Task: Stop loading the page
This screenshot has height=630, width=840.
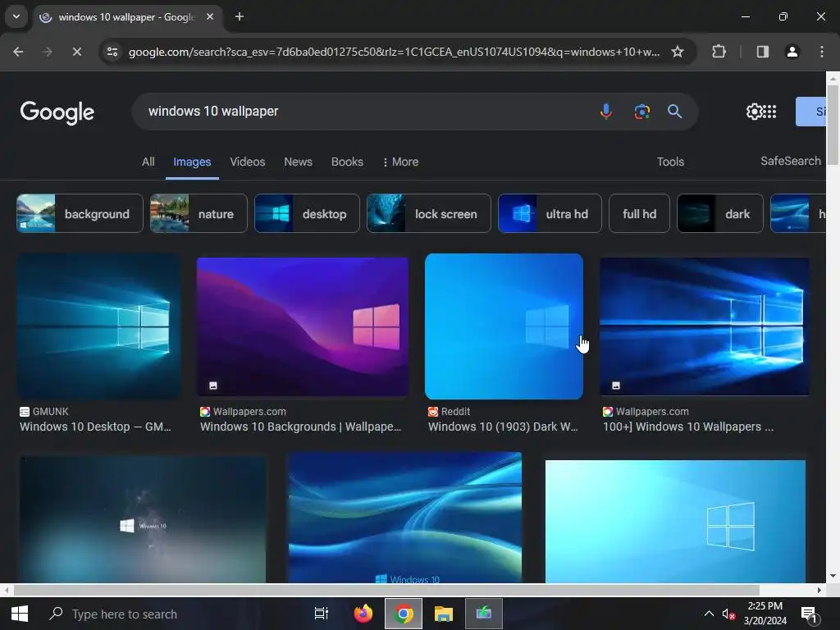Action: click(76, 52)
